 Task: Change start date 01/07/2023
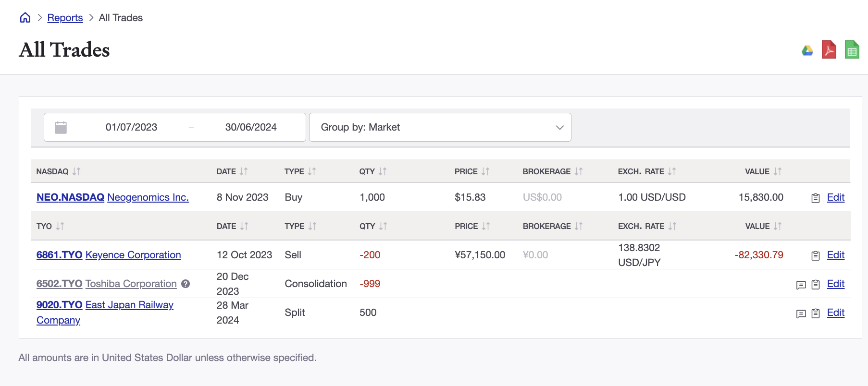click(x=131, y=127)
